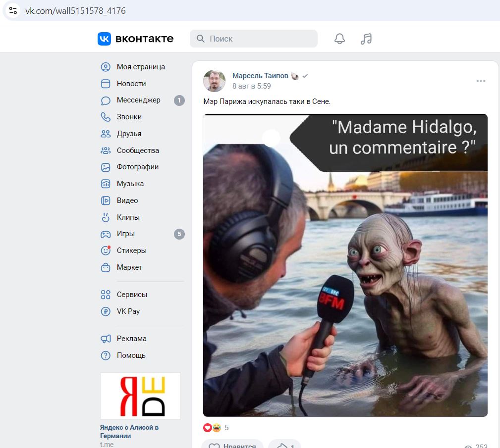The width and height of the screenshot is (500, 448).
Task: Open notifications bell
Action: point(339,39)
